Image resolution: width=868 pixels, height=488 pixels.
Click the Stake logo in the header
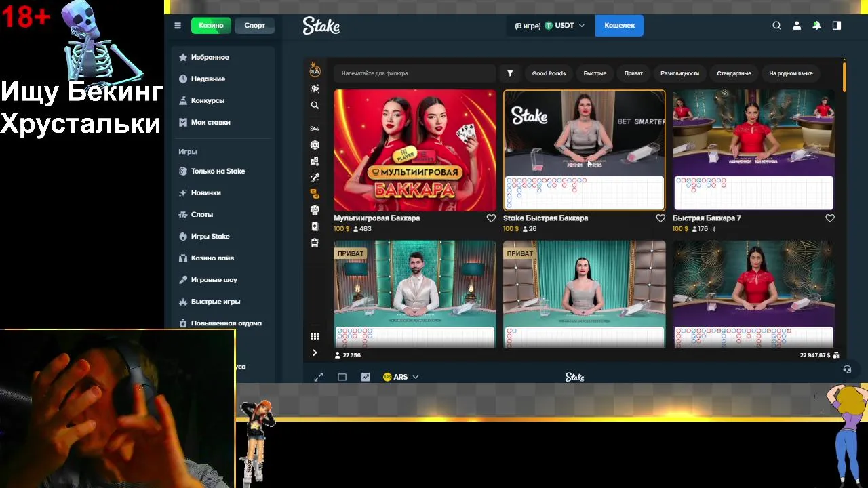[x=321, y=26]
